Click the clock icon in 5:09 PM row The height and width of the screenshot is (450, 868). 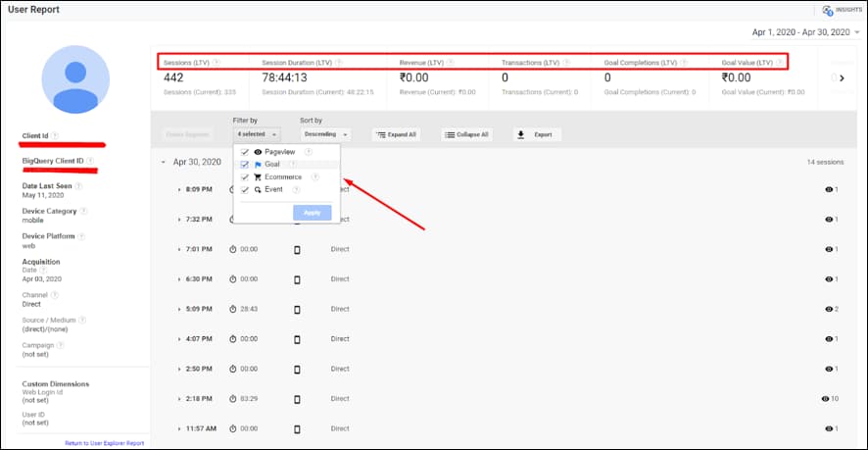pos(233,309)
